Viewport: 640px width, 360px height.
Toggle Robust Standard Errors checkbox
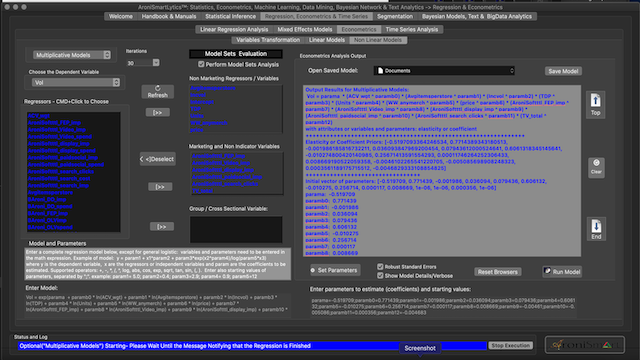click(x=380, y=267)
